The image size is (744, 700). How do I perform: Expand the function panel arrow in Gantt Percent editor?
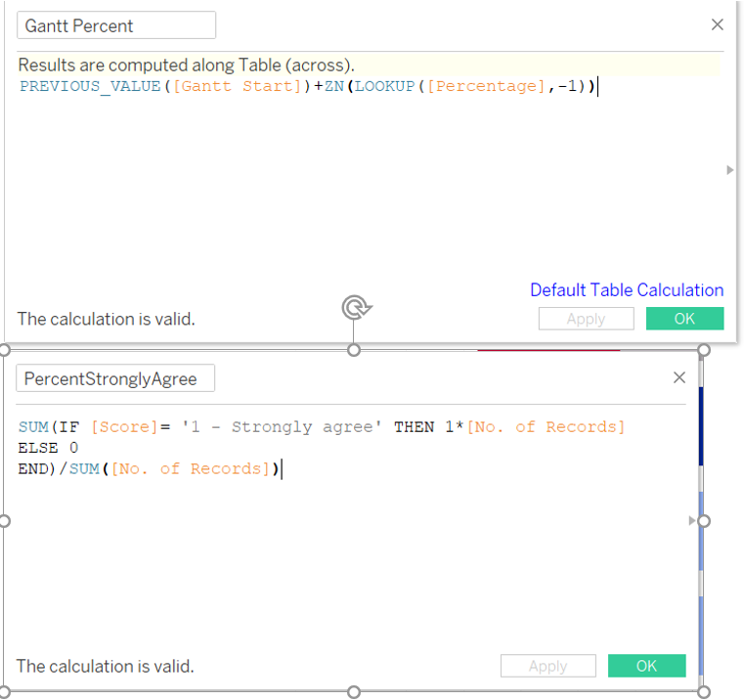pyautogui.click(x=729, y=170)
